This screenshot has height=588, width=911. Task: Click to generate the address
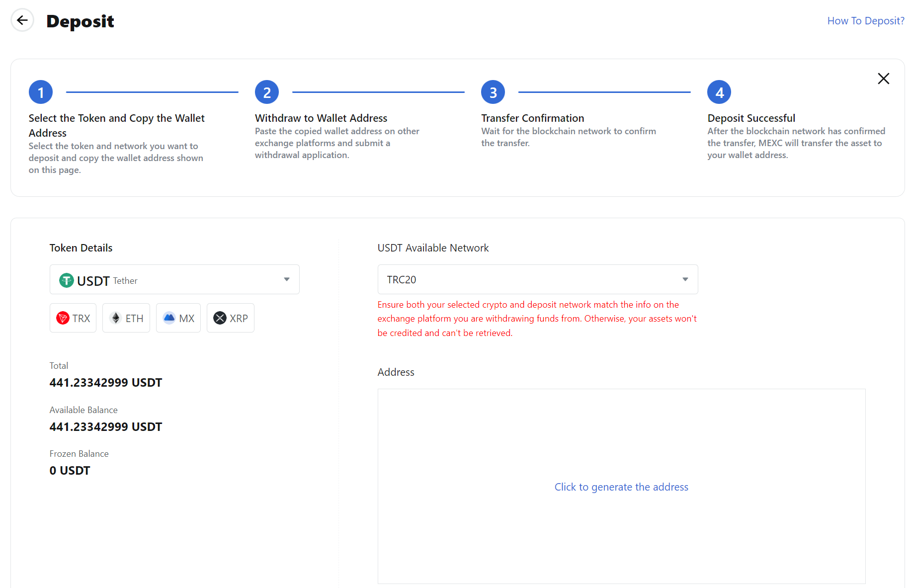pos(621,487)
